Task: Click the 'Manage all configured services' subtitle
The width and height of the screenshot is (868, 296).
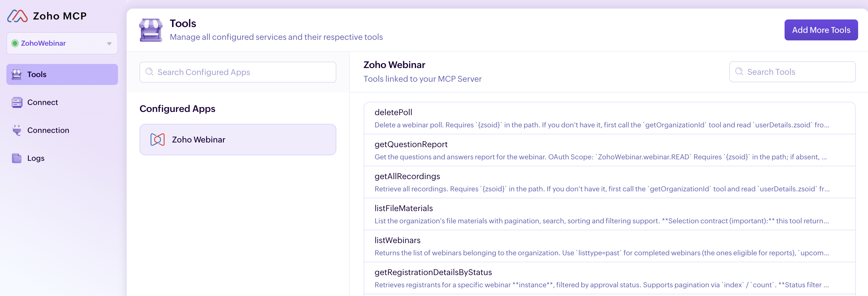Action: 276,37
